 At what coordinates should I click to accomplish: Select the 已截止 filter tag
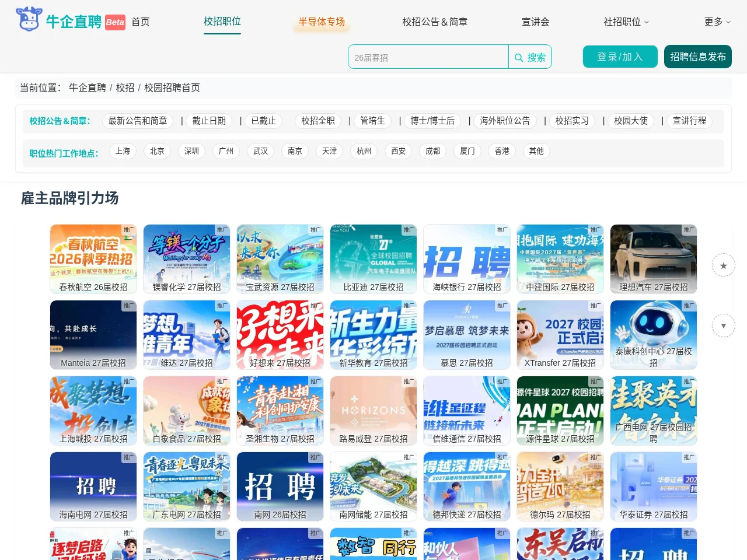tap(263, 121)
